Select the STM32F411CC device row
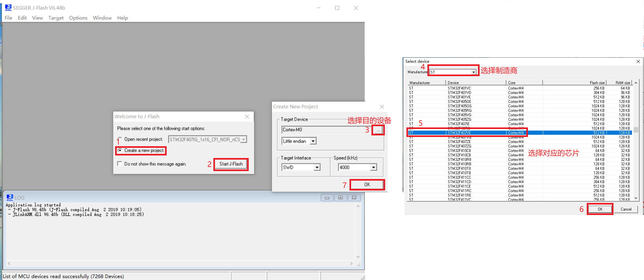This screenshot has height=280, width=644. [x=520, y=177]
